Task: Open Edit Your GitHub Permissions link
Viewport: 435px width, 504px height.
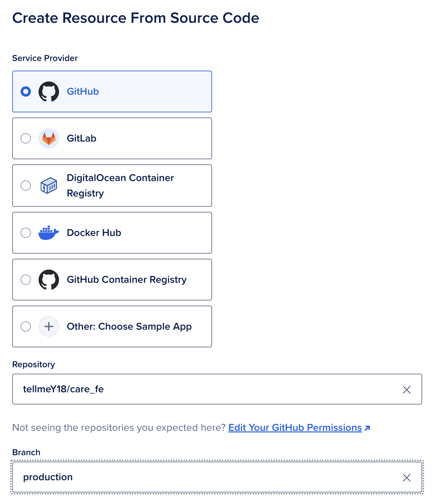Action: pos(295,428)
